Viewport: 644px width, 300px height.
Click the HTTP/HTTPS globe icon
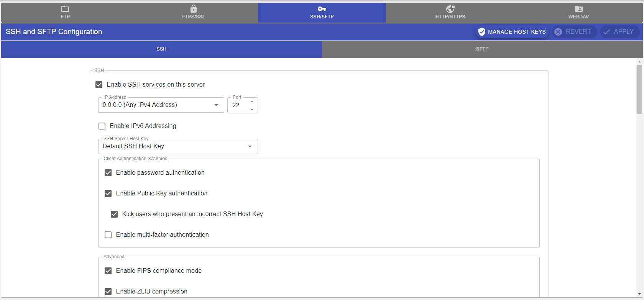[x=450, y=8]
